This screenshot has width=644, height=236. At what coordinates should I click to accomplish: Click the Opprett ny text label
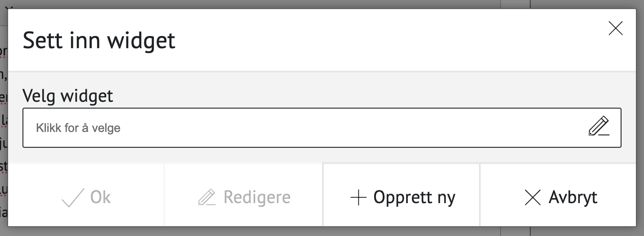click(x=414, y=198)
